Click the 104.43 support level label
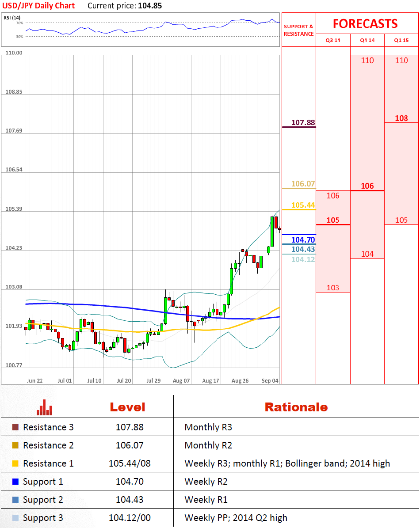 coord(303,249)
